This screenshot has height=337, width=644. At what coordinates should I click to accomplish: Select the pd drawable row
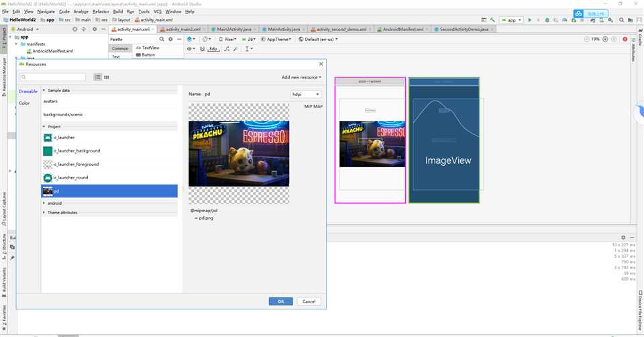coord(109,191)
